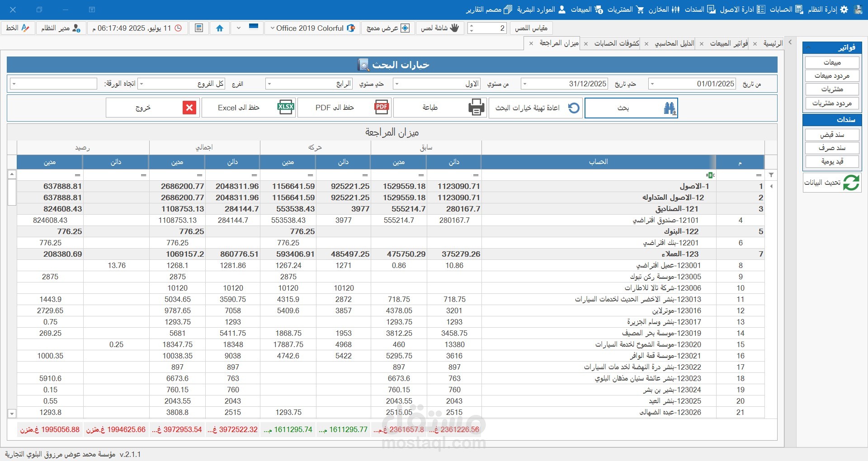The height and width of the screenshot is (461, 868).
Task: Save report via the PDF icon
Action: 382,108
